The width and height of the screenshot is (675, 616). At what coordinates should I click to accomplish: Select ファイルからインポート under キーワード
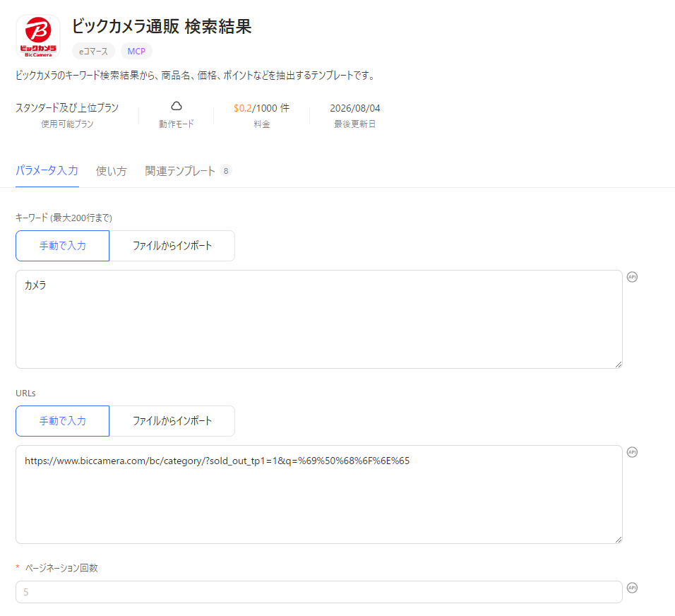tap(172, 246)
